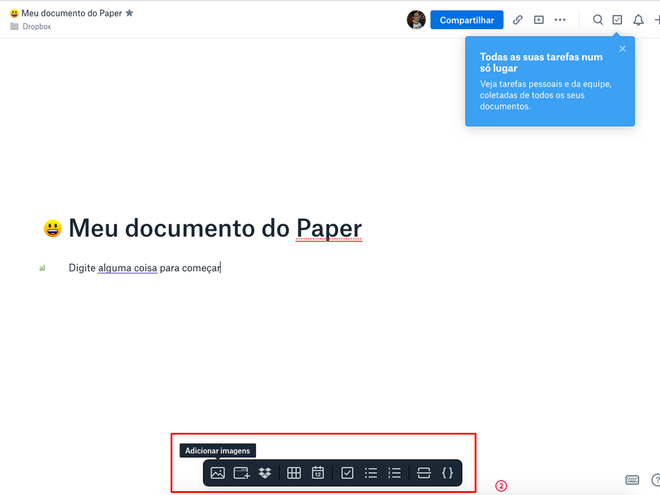Image resolution: width=660 pixels, height=495 pixels.
Task: Click the Add images icon in toolbar
Action: 217,473
